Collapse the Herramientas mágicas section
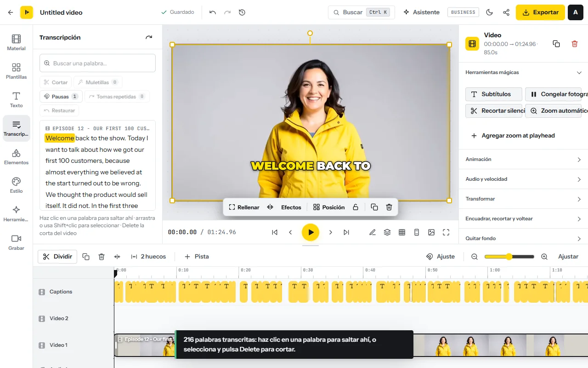This screenshot has width=588, height=368. (x=523, y=73)
